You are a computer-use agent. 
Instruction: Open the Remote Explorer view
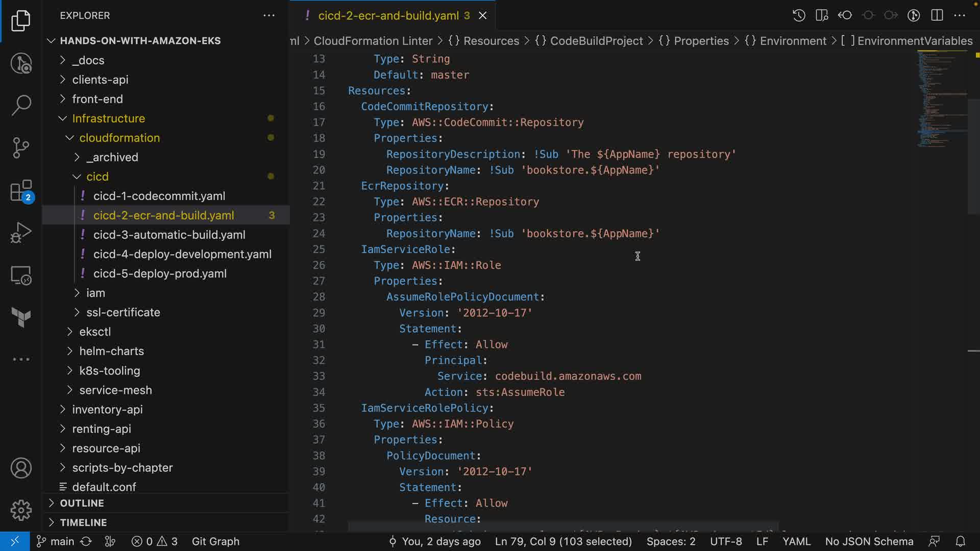click(21, 275)
